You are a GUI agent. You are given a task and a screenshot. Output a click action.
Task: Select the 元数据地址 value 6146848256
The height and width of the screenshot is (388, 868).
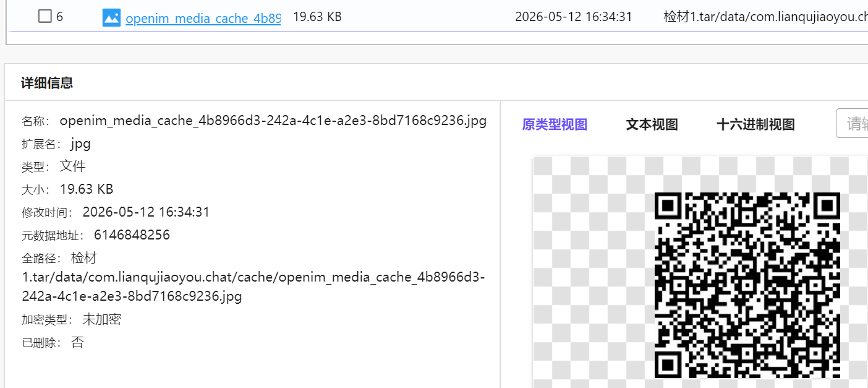point(132,235)
